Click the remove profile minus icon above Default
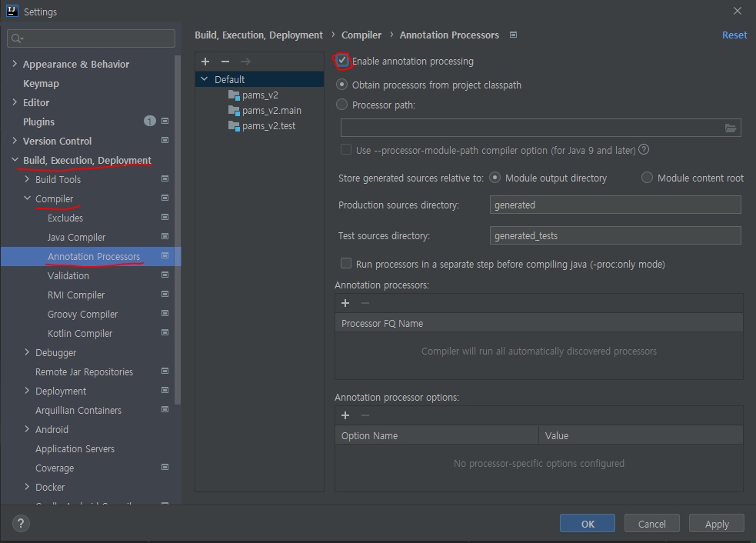Screen dimensions: 756x543 pos(225,62)
